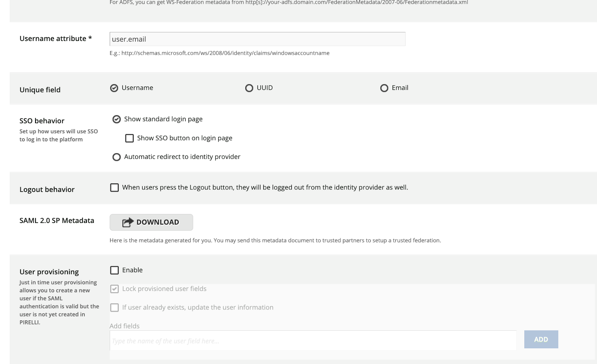Click the Add fields label
The image size is (597, 364).
(125, 326)
